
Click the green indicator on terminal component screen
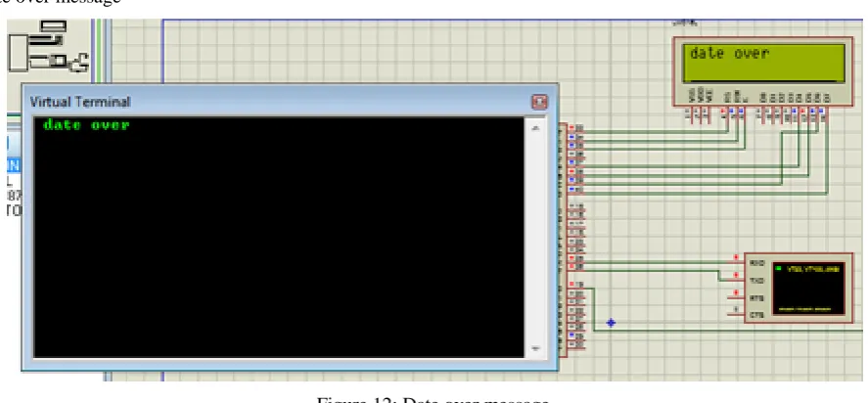(x=779, y=268)
